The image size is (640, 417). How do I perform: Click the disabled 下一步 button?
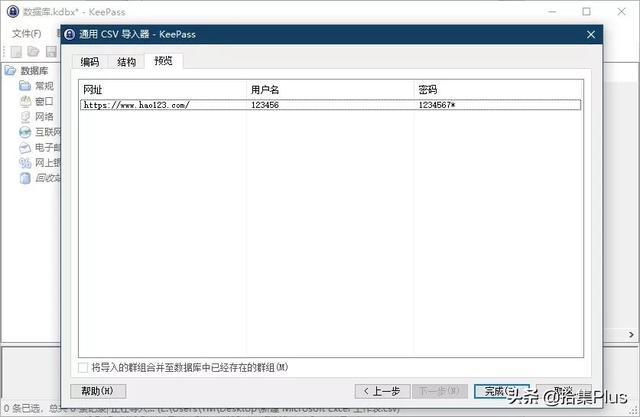(x=440, y=391)
